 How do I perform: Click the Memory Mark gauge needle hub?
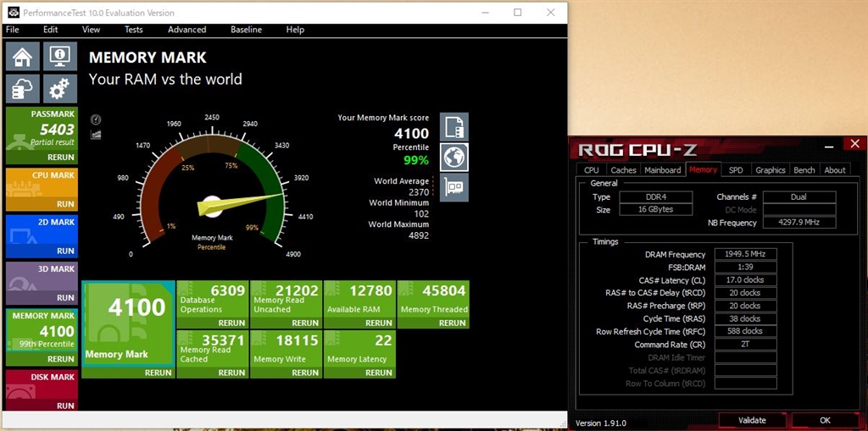click(212, 205)
